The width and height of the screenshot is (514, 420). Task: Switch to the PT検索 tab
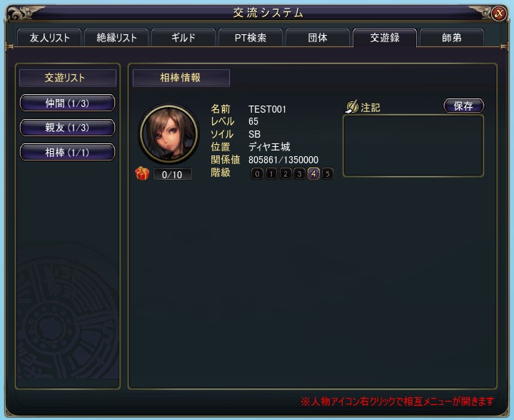pyautogui.click(x=251, y=38)
